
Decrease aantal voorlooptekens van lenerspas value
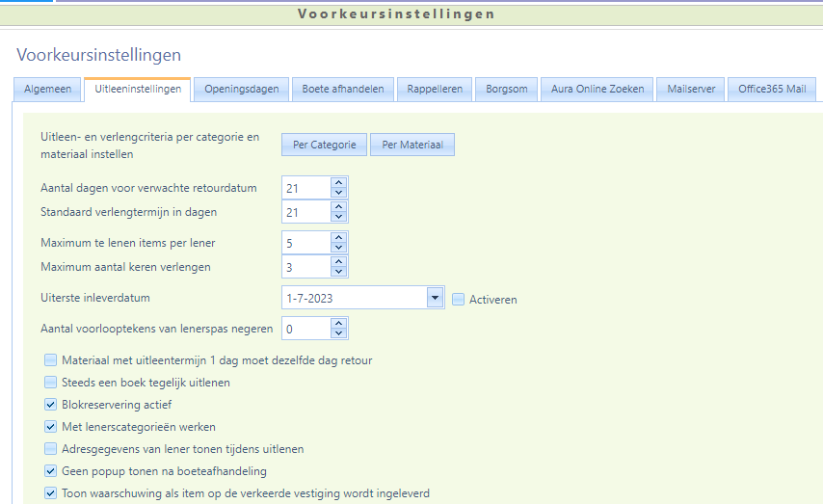pos(337,334)
